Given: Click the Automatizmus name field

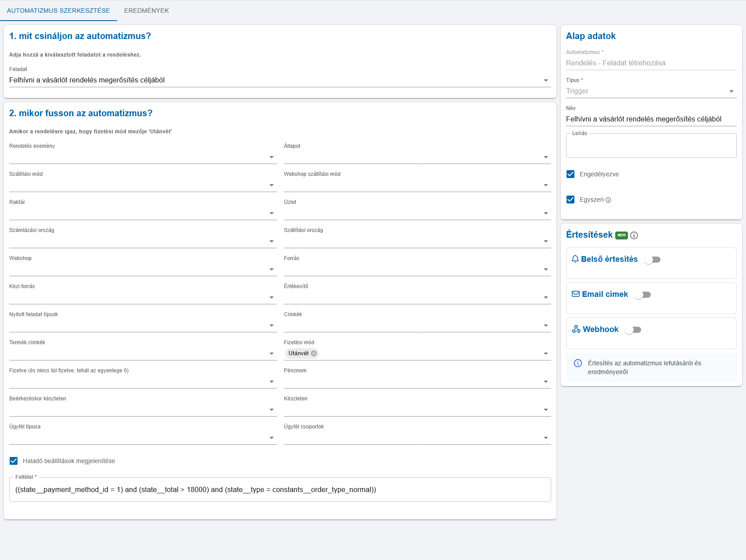Looking at the screenshot, I should 651,63.
